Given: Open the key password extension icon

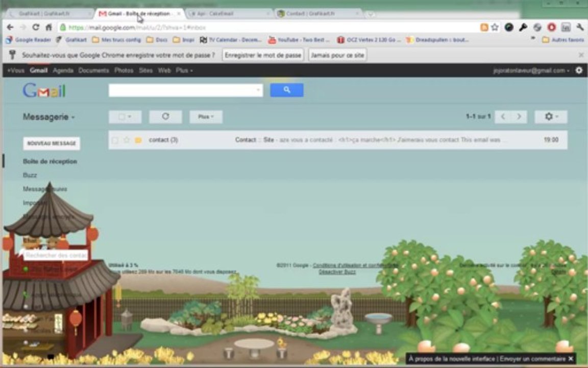Looking at the screenshot, I should coord(523,27).
